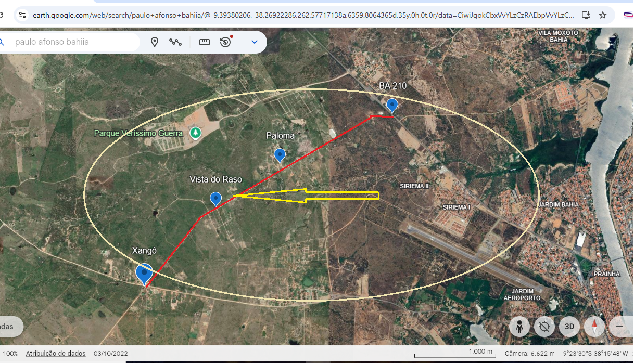Click the BA 210 placemark pin
Image resolution: width=634 pixels, height=364 pixels.
pos(392,106)
